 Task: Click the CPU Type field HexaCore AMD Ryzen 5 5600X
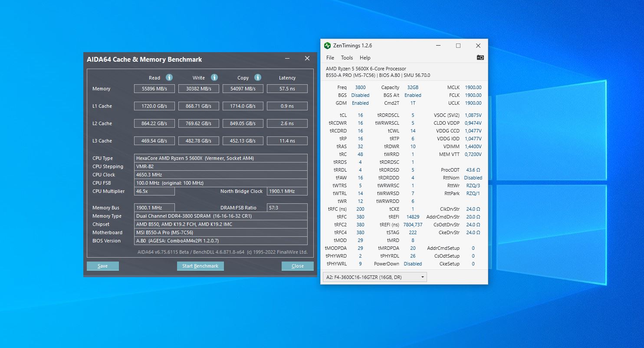(x=221, y=158)
